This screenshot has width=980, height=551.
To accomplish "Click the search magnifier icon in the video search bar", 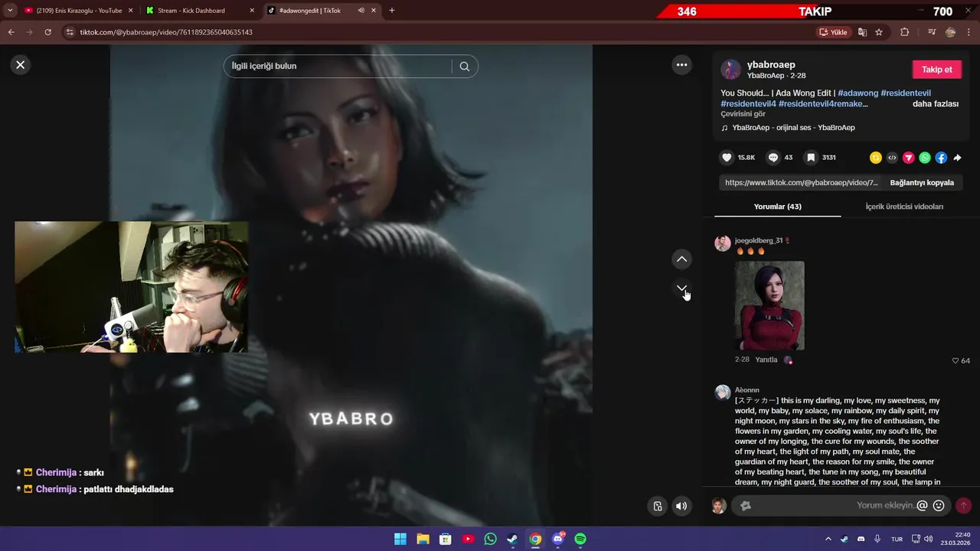I will 464,67.
